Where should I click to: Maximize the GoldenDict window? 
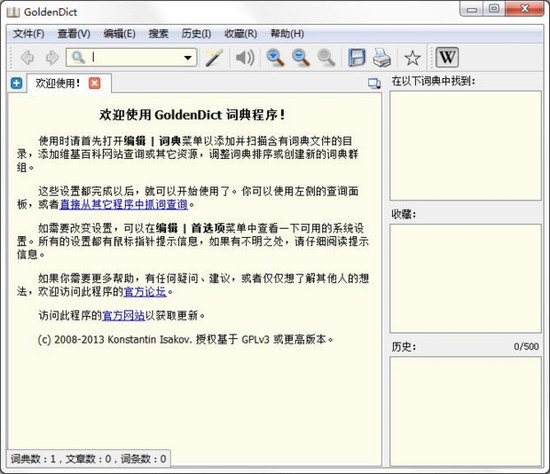pyautogui.click(x=494, y=9)
